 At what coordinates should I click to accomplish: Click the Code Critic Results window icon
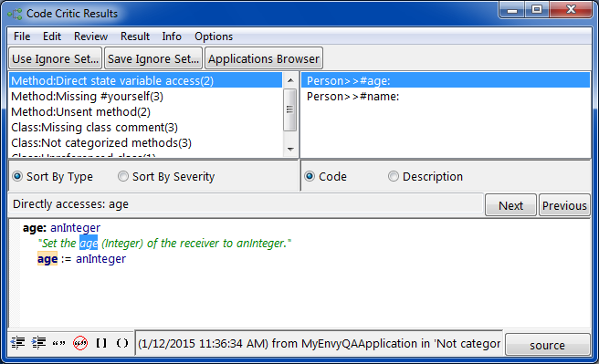click(x=15, y=14)
